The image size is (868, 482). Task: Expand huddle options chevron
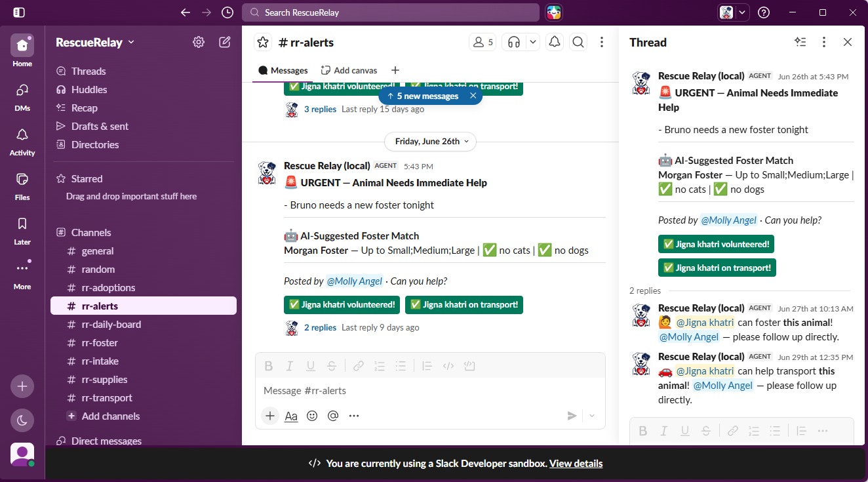click(533, 43)
